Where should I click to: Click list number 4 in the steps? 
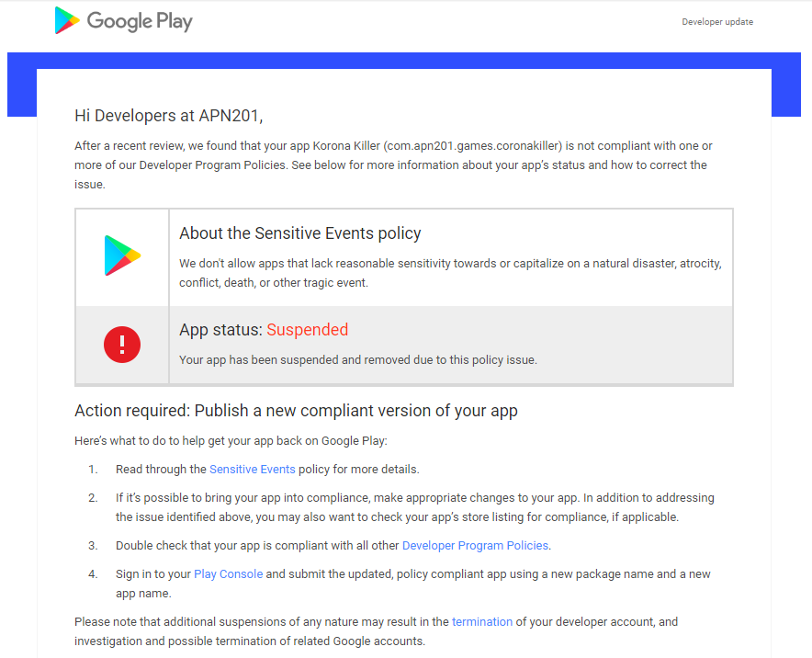[93, 573]
